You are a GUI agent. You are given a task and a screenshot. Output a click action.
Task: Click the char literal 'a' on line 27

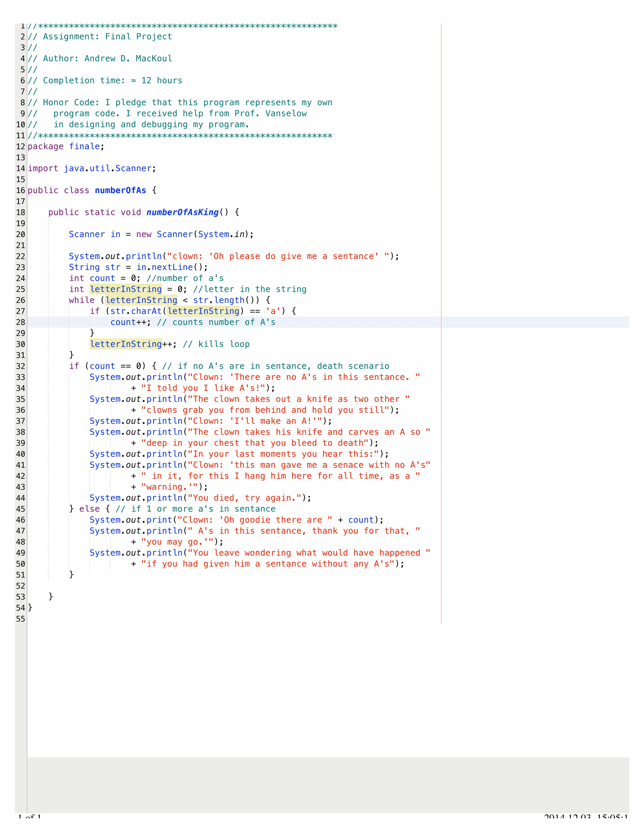click(273, 311)
